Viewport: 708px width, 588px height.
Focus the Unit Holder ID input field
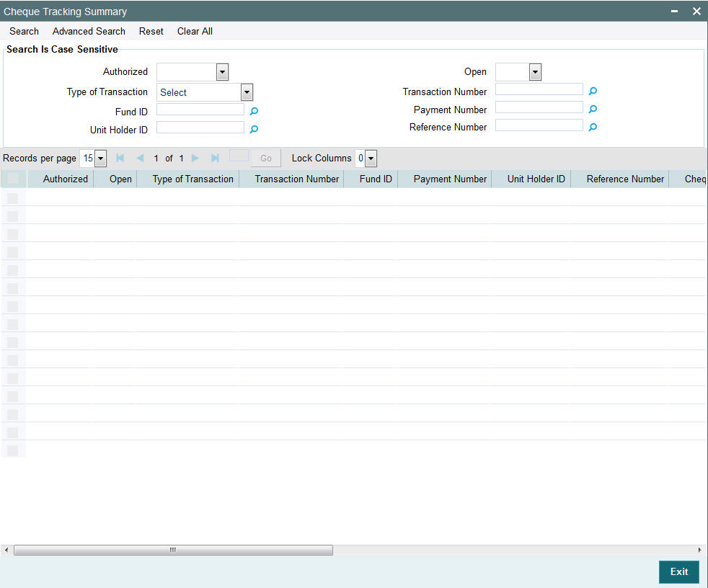pyautogui.click(x=200, y=128)
